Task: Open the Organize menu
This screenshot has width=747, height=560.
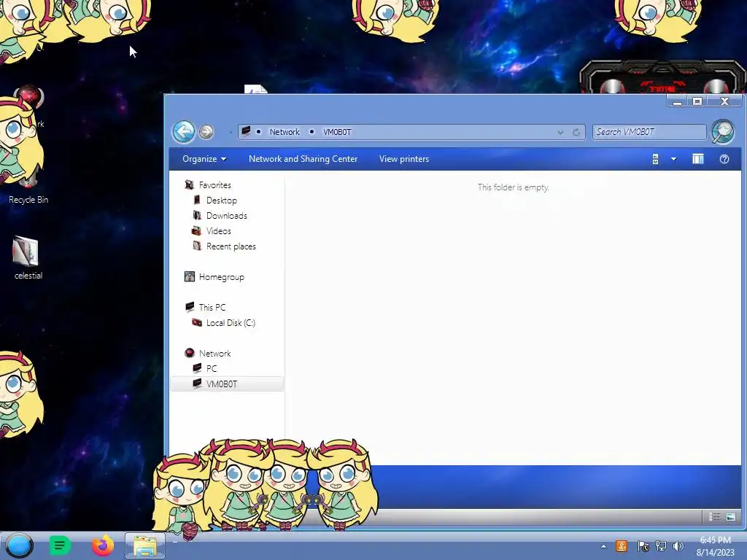Action: [204, 159]
